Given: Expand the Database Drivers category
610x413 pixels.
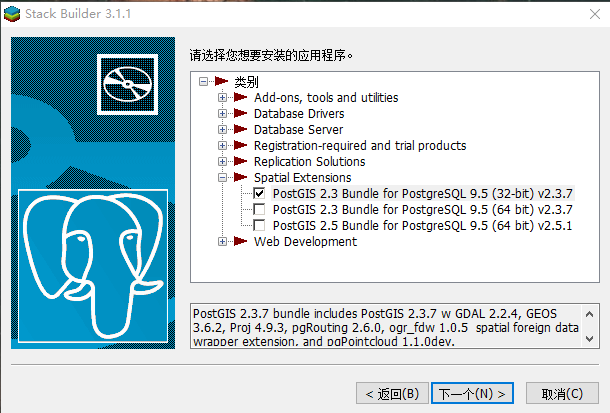Looking at the screenshot, I should [223, 113].
